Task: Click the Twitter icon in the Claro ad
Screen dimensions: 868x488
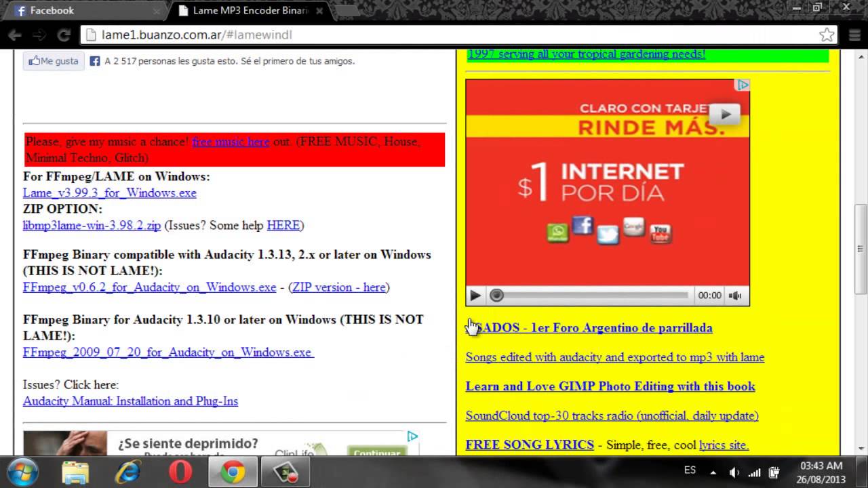Action: pyautogui.click(x=608, y=234)
